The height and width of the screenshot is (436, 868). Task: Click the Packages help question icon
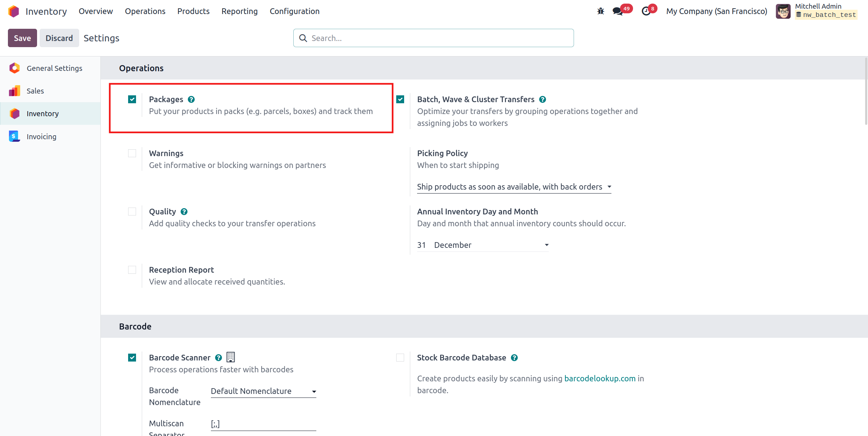tap(191, 99)
